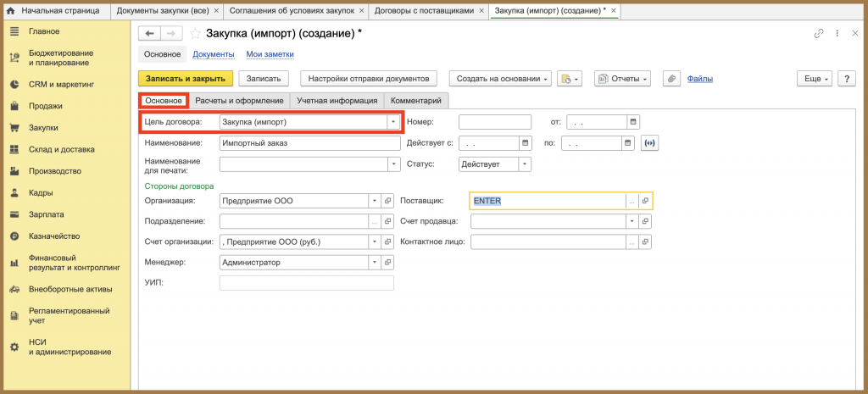Expand the Счет организации dropdown arrow
The image size is (868, 394).
pos(375,241)
